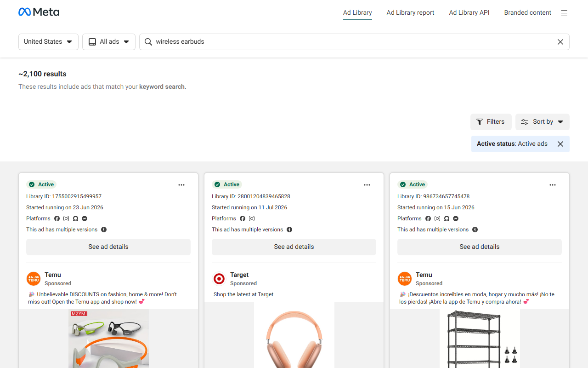Image resolution: width=588 pixels, height=368 pixels.
Task: Click the Facebook icon on Temu ad 986734657745478
Action: pos(428,218)
